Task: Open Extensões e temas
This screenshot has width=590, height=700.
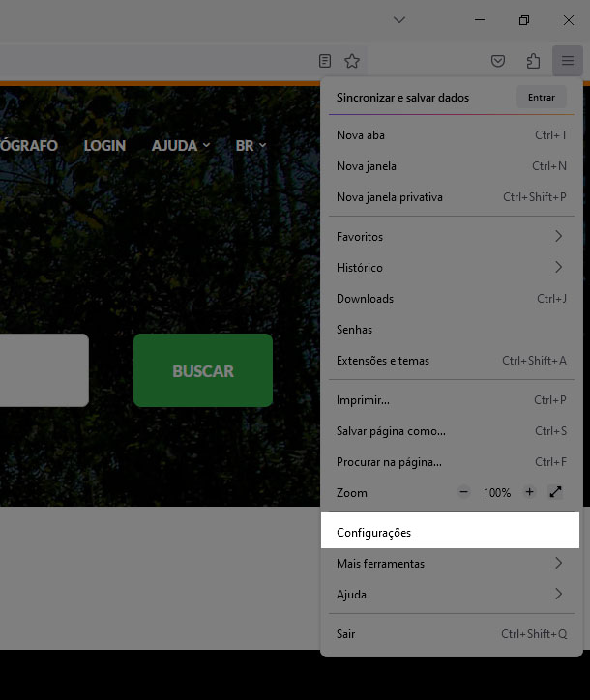Action: tap(452, 361)
